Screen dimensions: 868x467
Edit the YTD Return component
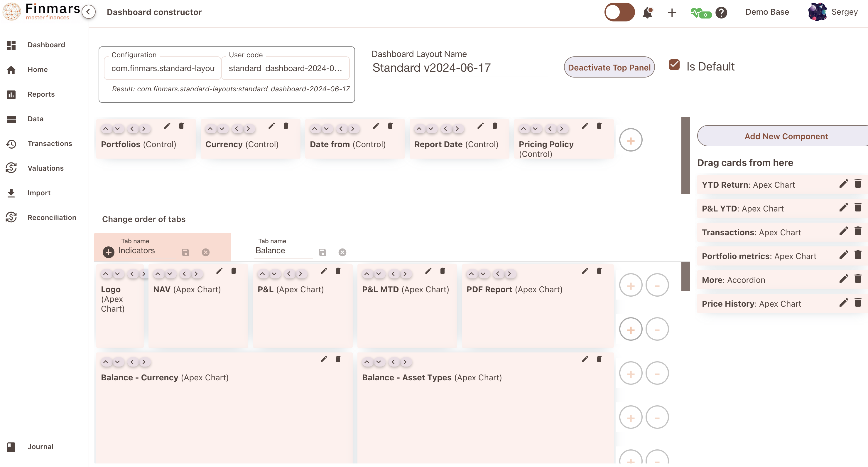843,184
